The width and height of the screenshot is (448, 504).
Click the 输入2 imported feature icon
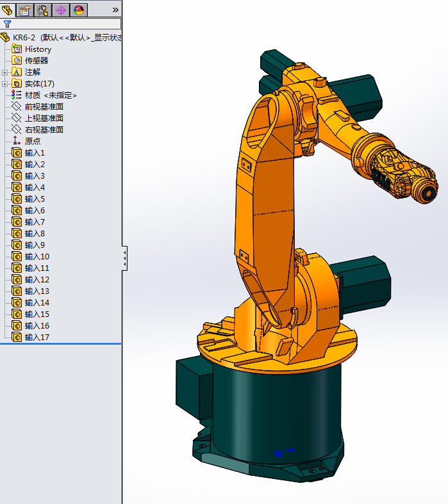click(17, 164)
